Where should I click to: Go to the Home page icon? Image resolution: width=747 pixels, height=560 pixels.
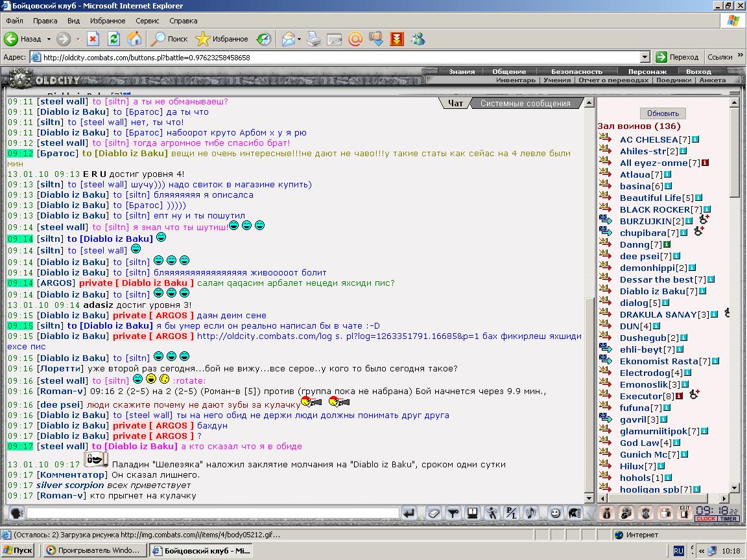coord(134,39)
